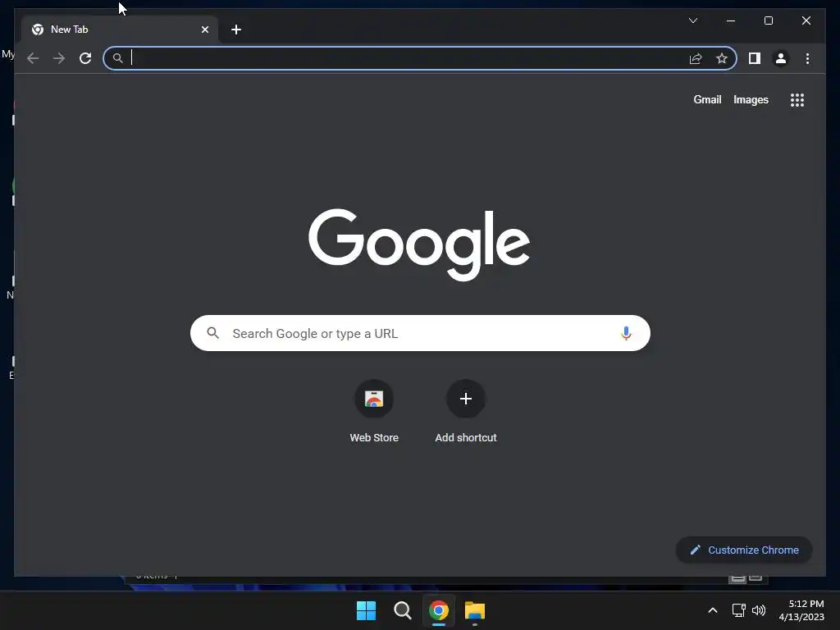Open Gmail link
This screenshot has height=630, width=840.
pyautogui.click(x=707, y=99)
